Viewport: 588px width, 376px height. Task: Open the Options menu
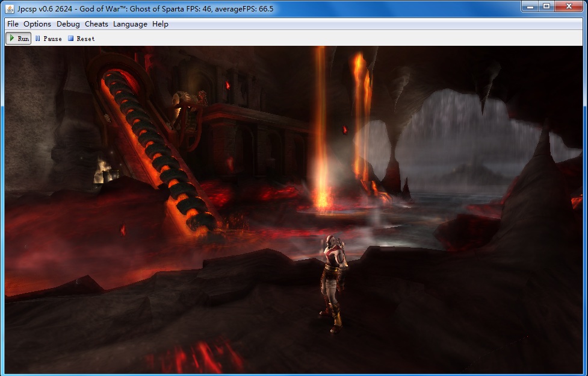(x=37, y=24)
